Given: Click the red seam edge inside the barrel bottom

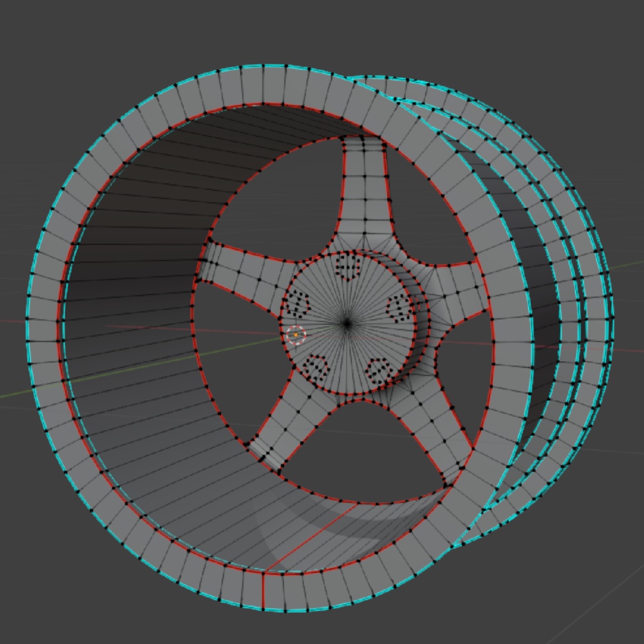Looking at the screenshot, I should pos(311,538).
